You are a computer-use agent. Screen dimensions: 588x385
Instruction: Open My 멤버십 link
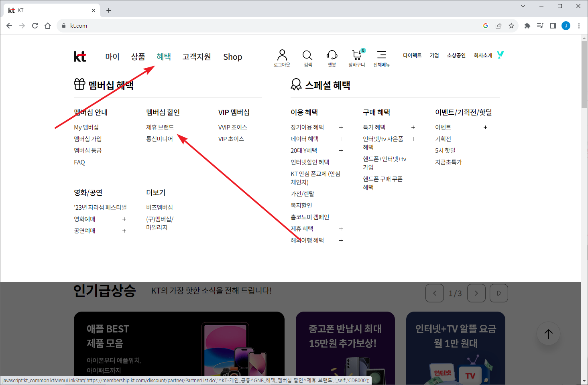point(86,127)
